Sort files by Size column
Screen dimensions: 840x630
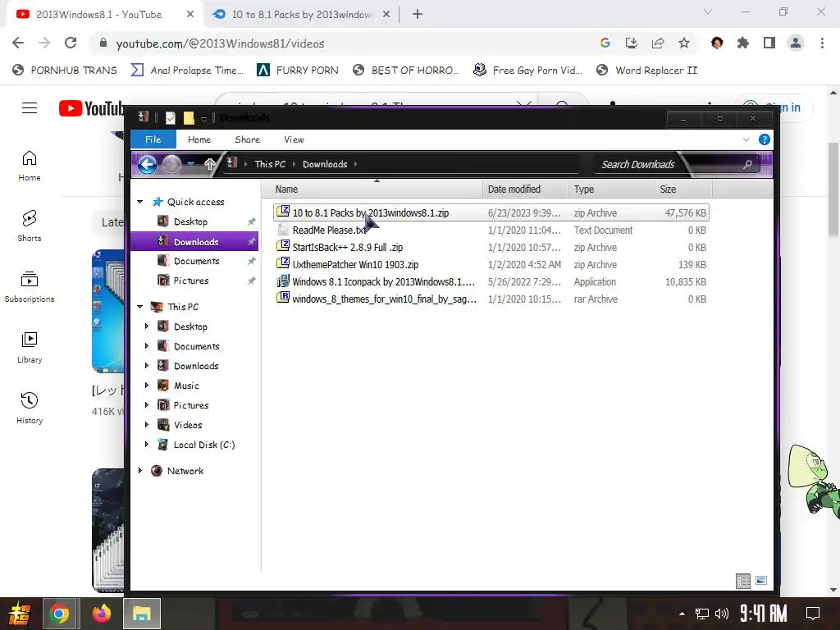(x=683, y=189)
